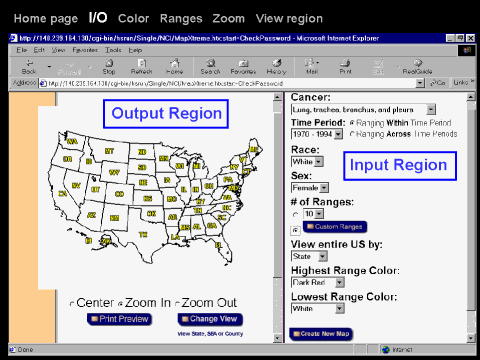Go to Home via toolbar icon

click(x=175, y=66)
